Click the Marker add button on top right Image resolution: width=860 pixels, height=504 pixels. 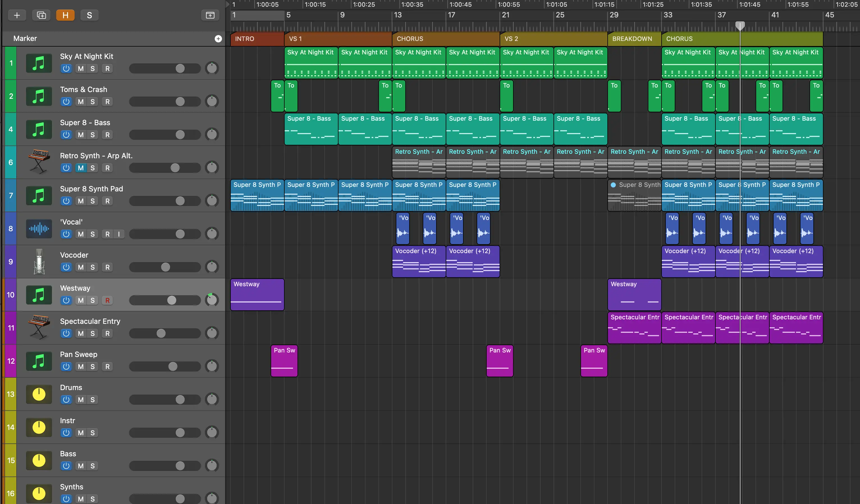click(x=218, y=38)
